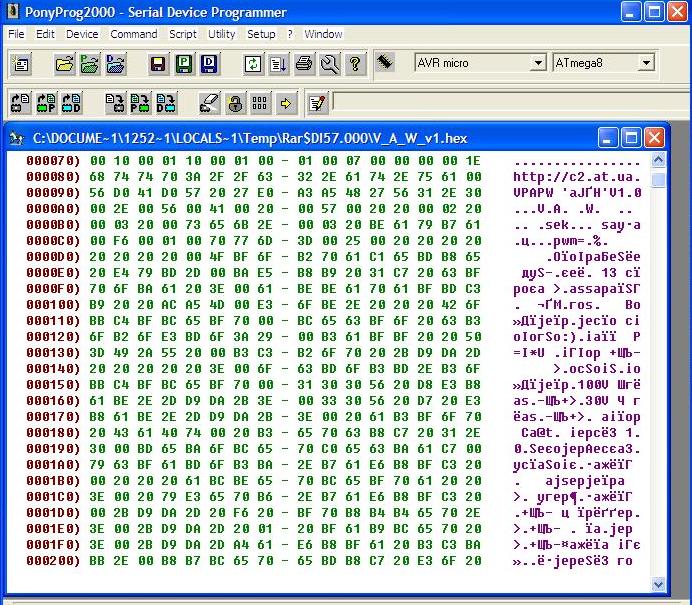Click the V_A_W_v1.hex window system icon
Viewport: 692px width, 605px height.
17,139
